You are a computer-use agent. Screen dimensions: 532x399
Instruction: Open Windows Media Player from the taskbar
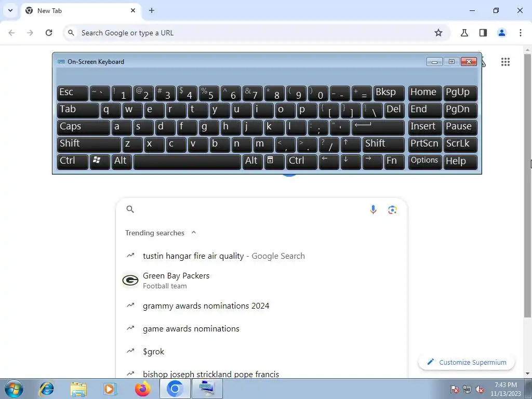click(x=110, y=389)
